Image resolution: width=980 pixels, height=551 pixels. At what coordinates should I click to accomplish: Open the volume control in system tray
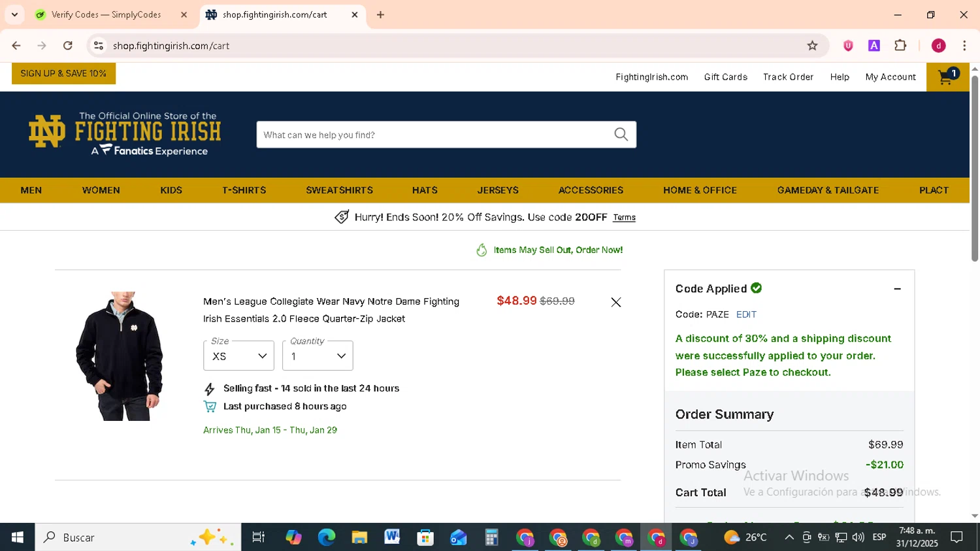858,537
